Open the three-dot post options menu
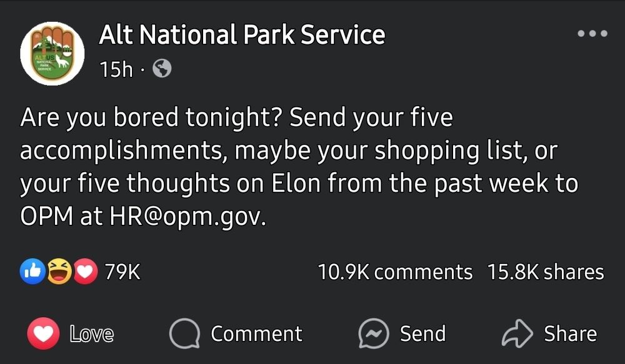 pos(592,34)
